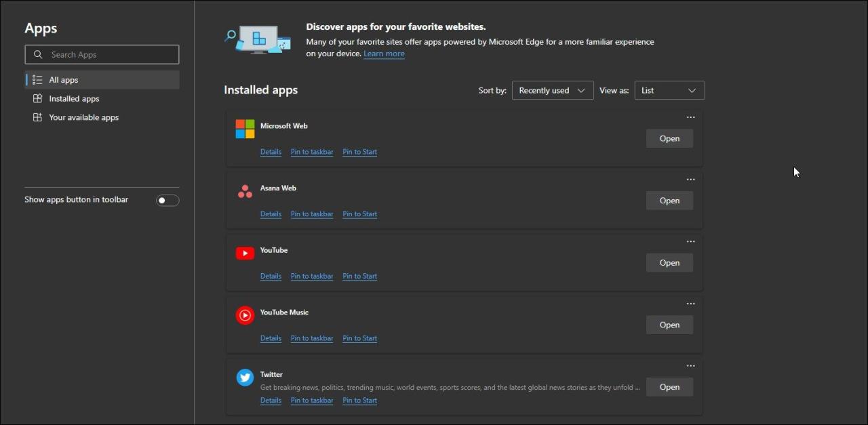Pin Microsoft Web to taskbar
The width and height of the screenshot is (868, 425).
click(x=312, y=152)
